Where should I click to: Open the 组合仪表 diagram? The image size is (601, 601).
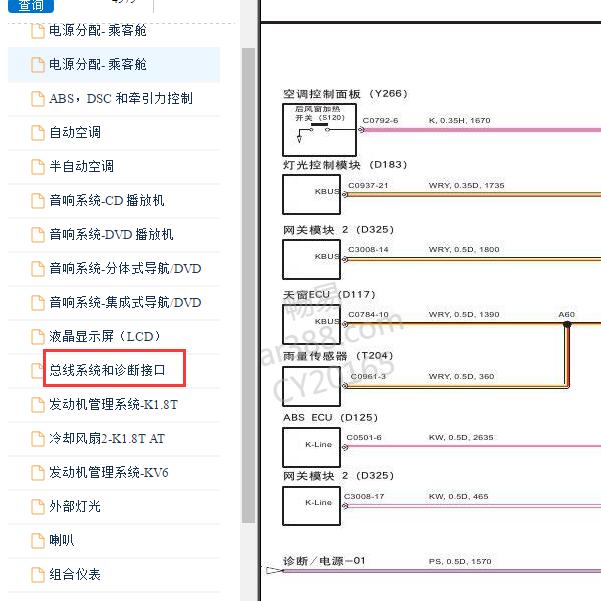pyautogui.click(x=75, y=574)
